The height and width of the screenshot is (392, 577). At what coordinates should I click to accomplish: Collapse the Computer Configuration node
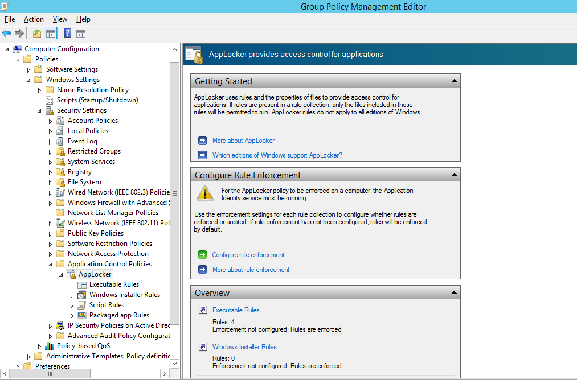(7, 49)
